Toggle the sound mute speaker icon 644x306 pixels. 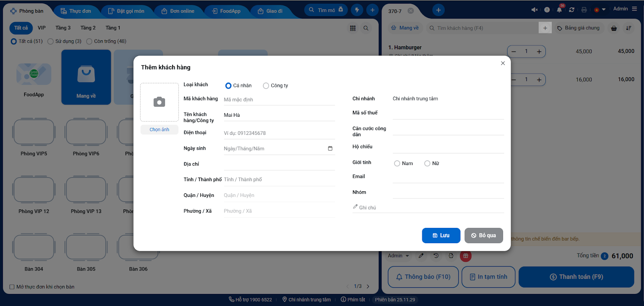(535, 10)
